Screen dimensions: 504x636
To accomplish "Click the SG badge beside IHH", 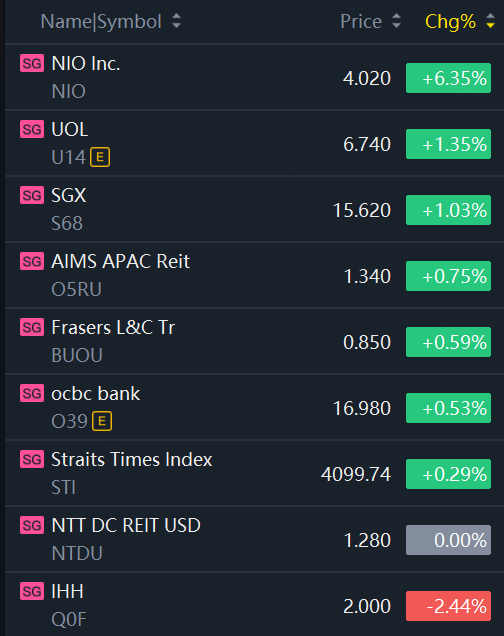I will pyautogui.click(x=32, y=591).
